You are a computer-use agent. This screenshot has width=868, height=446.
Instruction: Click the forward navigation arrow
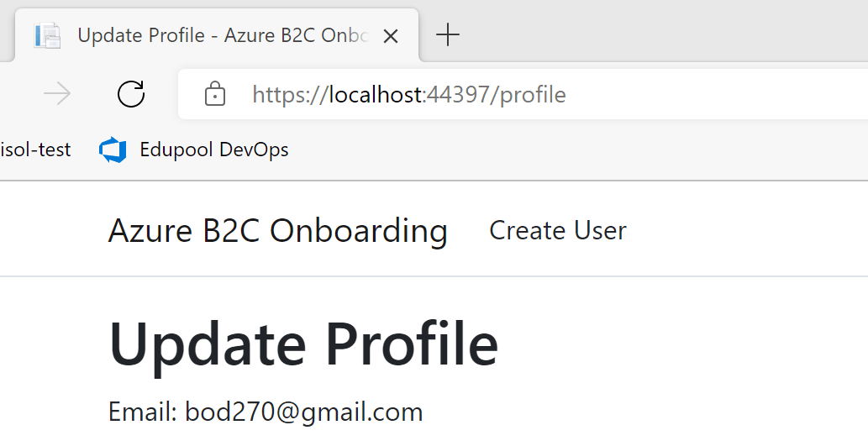point(57,94)
